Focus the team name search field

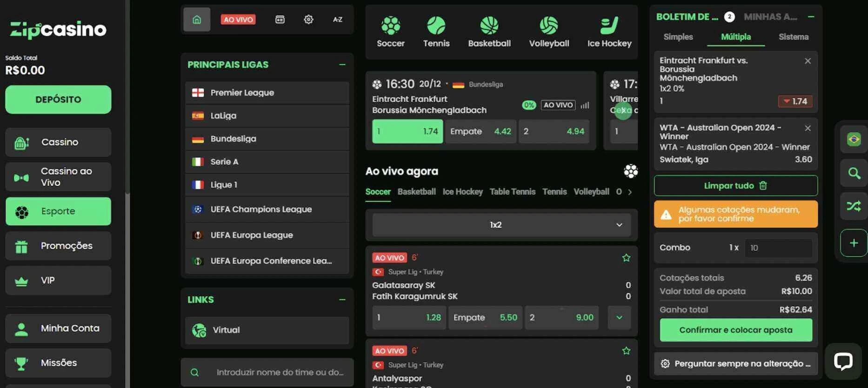pyautogui.click(x=267, y=372)
